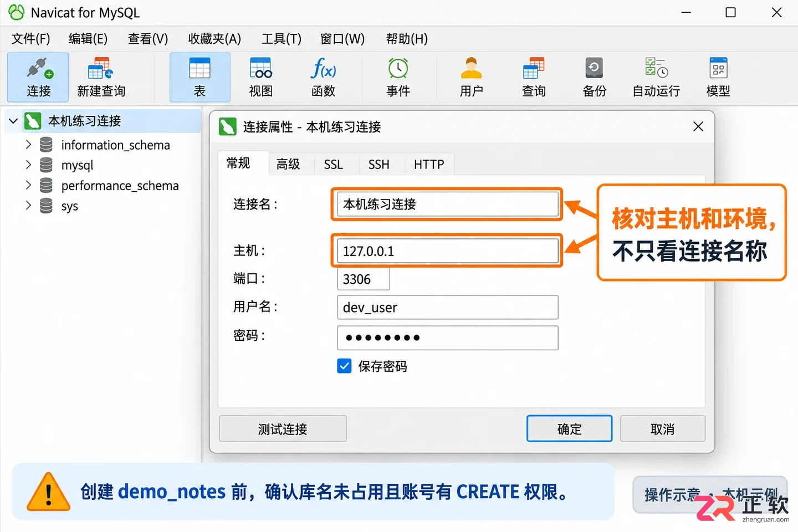The height and width of the screenshot is (532, 798).
Task: Close the 连接属性 dialog
Action: coord(698,126)
